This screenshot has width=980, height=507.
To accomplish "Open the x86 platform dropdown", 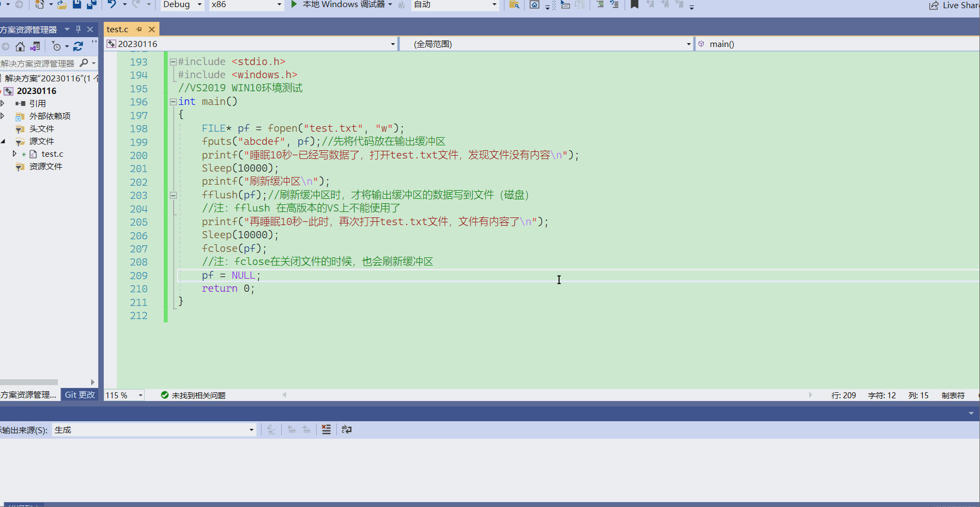I will click(x=246, y=4).
